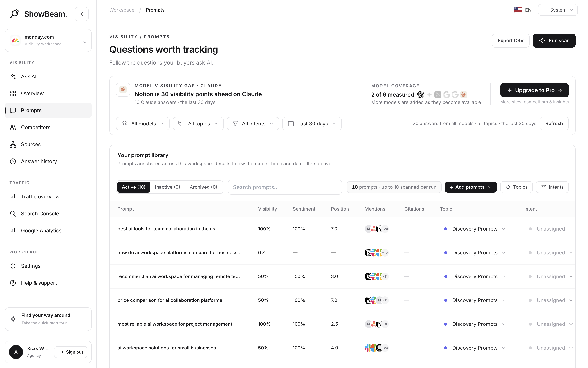Image resolution: width=588 pixels, height=368 pixels.
Task: Click the quick-start tour sparkle icon
Action: 13,319
